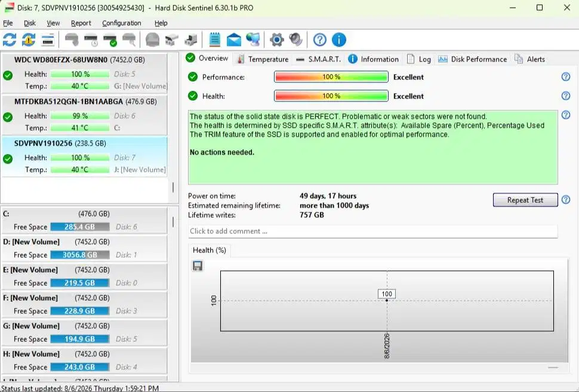Click the blue envelope email icon
The image size is (579, 392).
[x=234, y=40]
